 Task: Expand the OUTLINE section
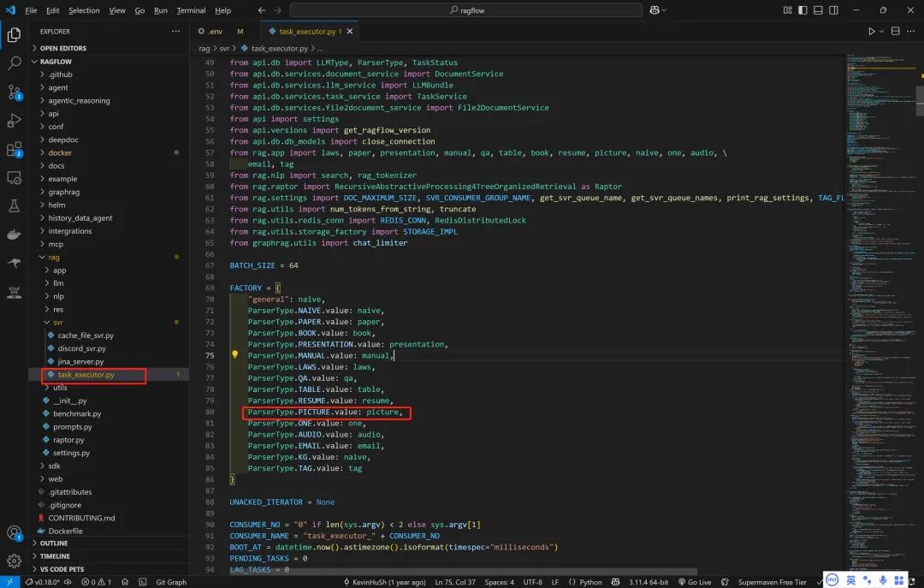click(x=54, y=543)
